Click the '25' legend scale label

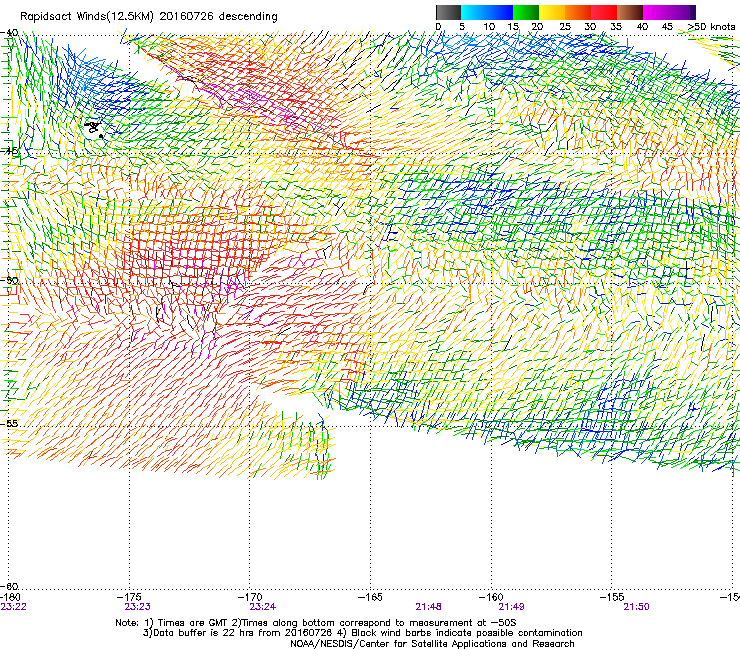(565, 27)
